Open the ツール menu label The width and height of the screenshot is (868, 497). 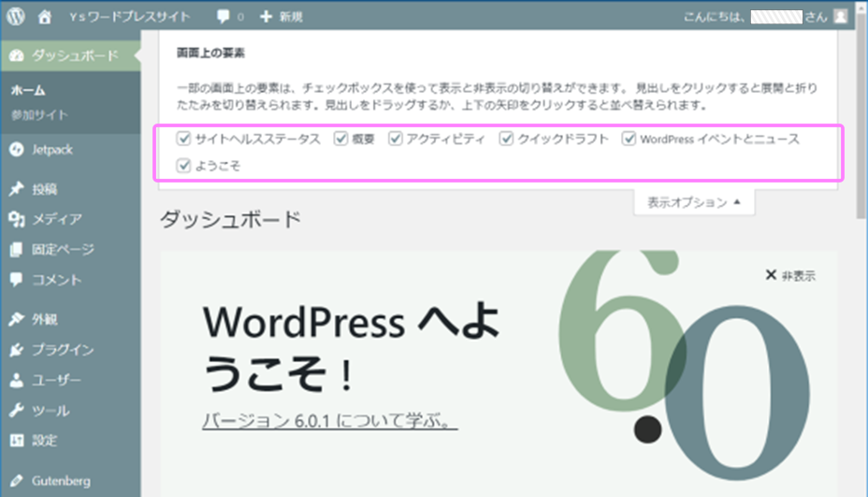coord(51,411)
